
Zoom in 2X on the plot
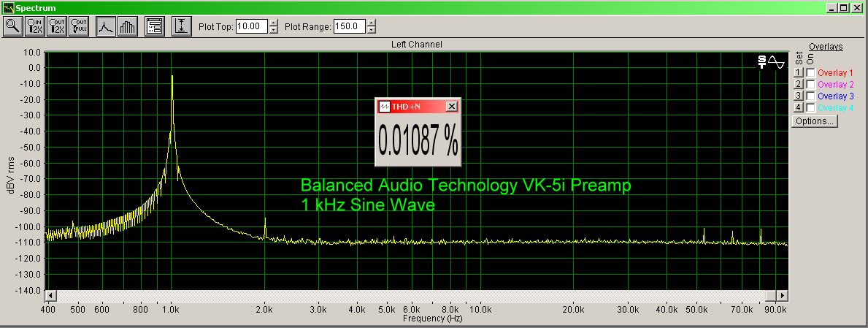tap(36, 26)
